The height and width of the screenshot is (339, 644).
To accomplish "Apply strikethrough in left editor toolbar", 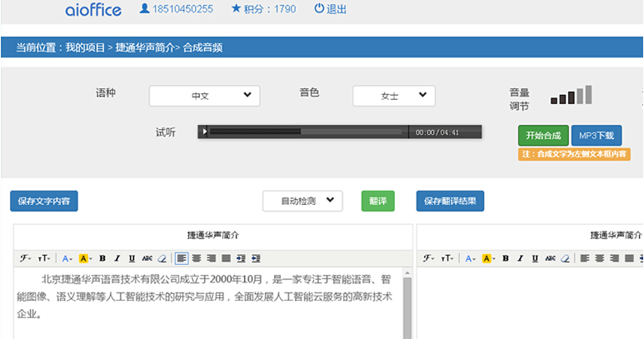I will tap(147, 258).
